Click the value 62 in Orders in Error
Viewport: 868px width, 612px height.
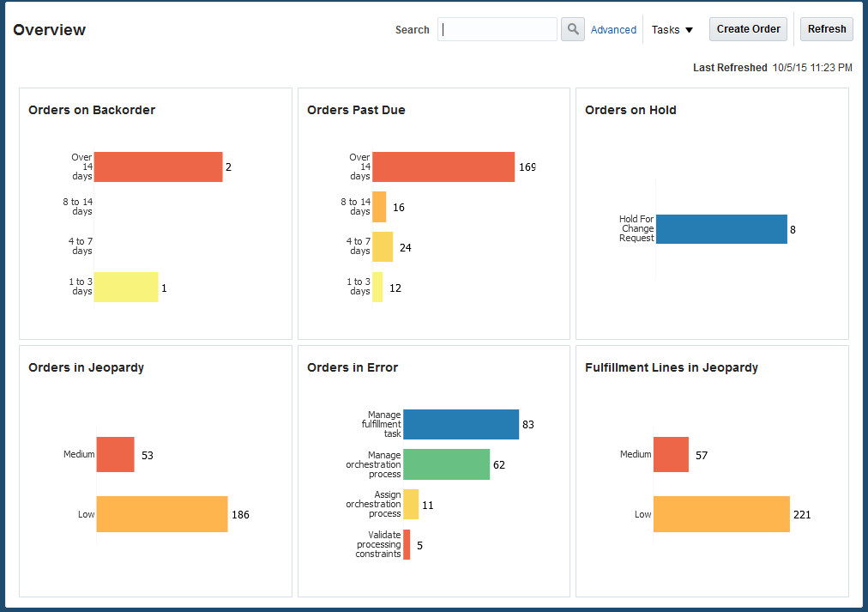(499, 464)
